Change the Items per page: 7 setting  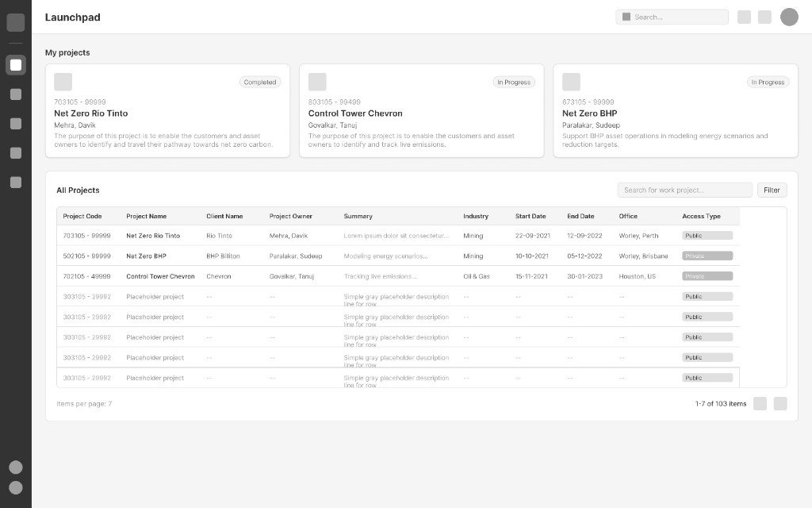coord(84,403)
